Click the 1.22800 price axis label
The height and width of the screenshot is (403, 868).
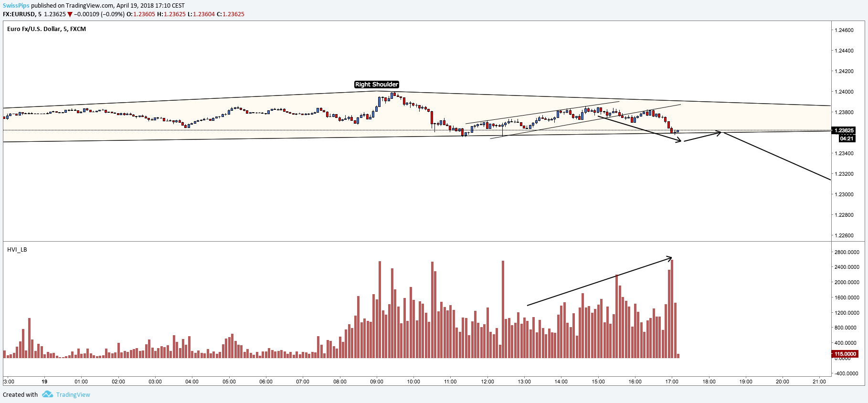coord(844,215)
